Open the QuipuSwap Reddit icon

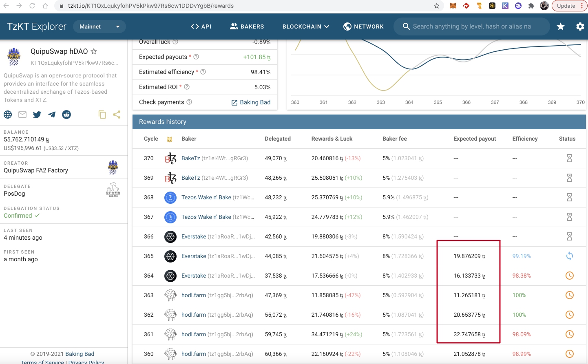point(66,115)
